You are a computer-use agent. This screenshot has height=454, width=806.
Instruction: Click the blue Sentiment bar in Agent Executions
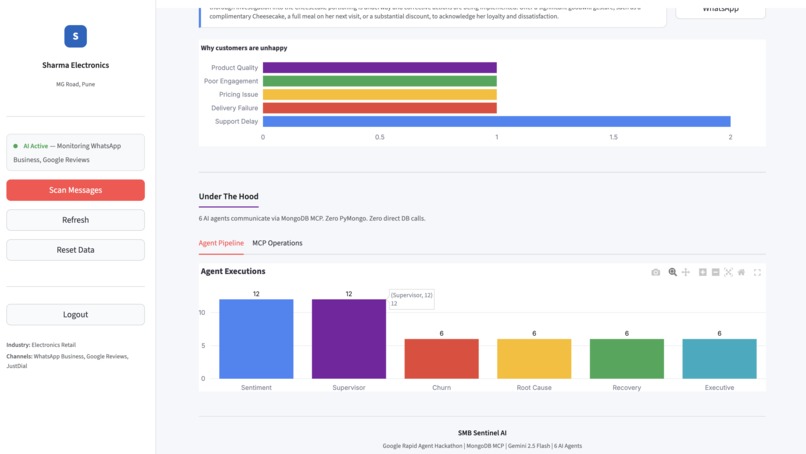tap(256, 339)
